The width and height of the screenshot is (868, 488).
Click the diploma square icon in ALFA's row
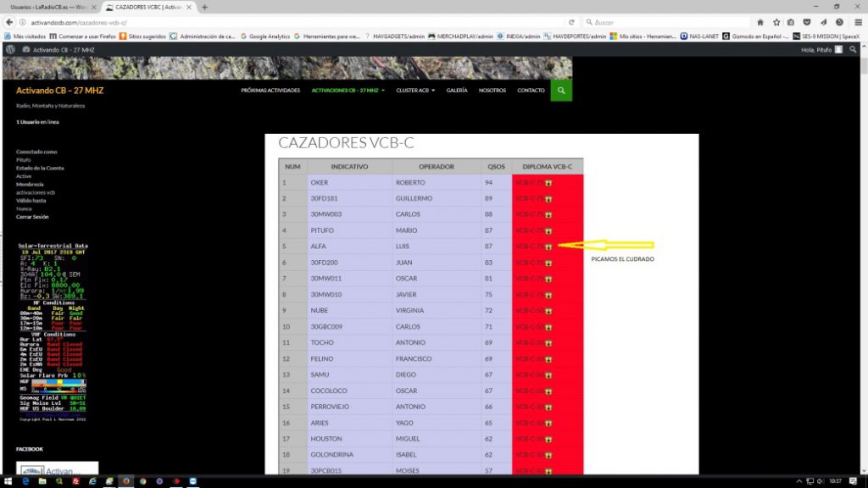(548, 247)
